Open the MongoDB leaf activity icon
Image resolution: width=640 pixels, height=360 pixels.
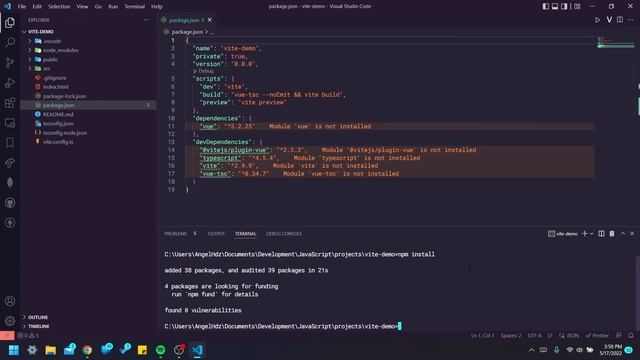click(x=10, y=182)
